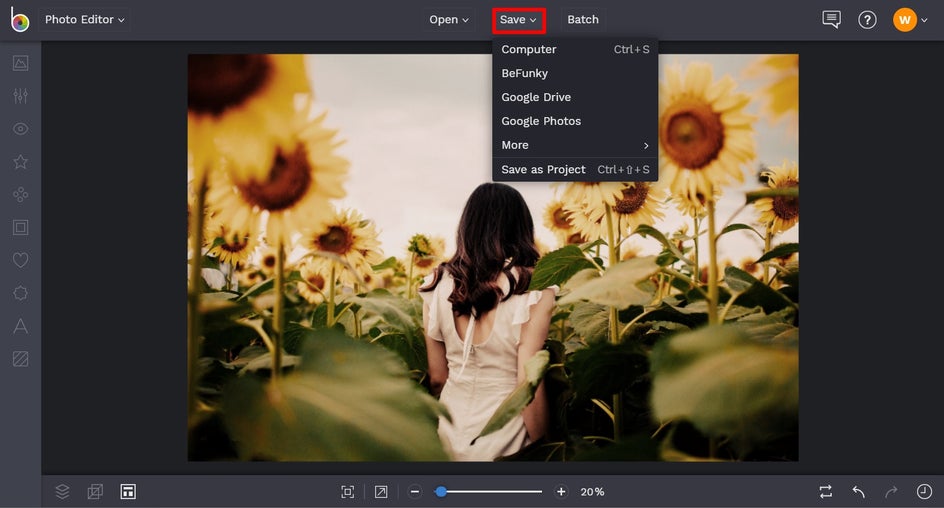Click the sunflower photo on canvas
This screenshot has height=508, width=944.
tap(493, 258)
